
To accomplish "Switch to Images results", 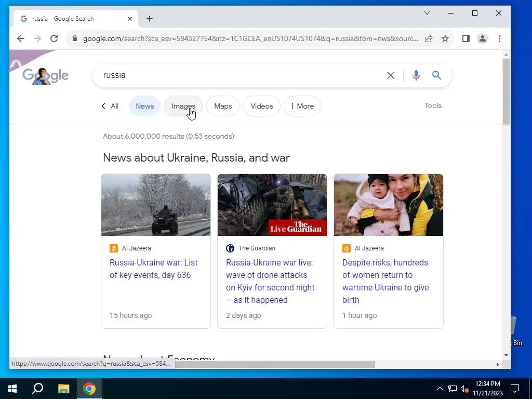I will point(183,106).
